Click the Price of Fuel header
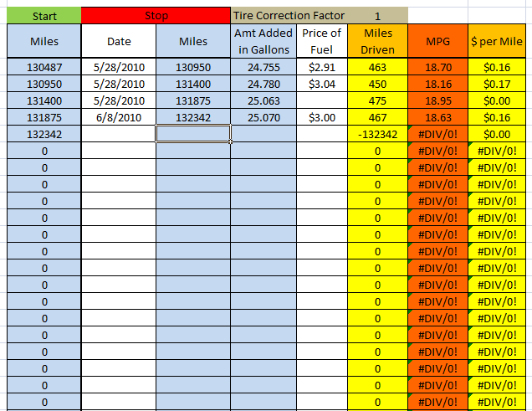The width and height of the screenshot is (532, 411). [x=321, y=41]
